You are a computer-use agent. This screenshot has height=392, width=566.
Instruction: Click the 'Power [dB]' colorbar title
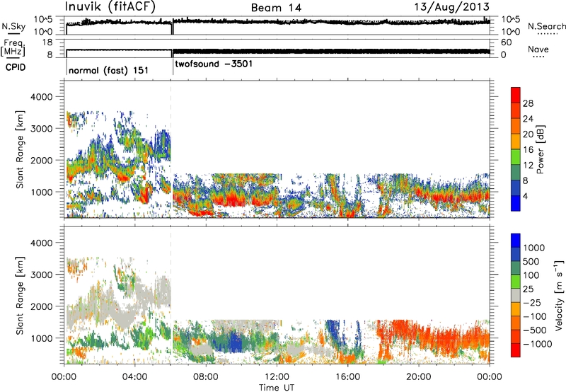coord(540,149)
